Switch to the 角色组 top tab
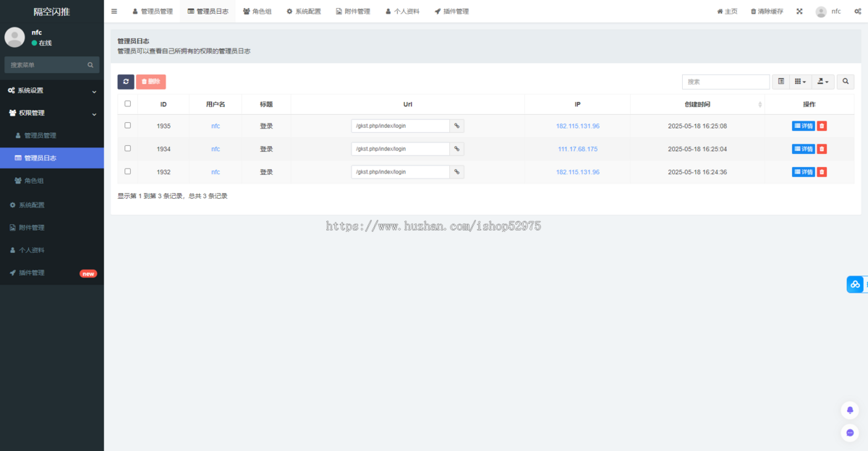 click(x=257, y=12)
